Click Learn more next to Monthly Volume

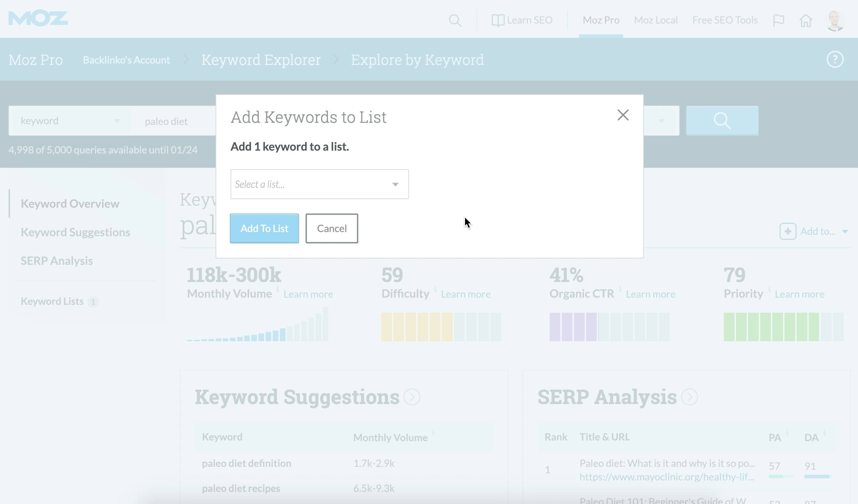click(308, 294)
